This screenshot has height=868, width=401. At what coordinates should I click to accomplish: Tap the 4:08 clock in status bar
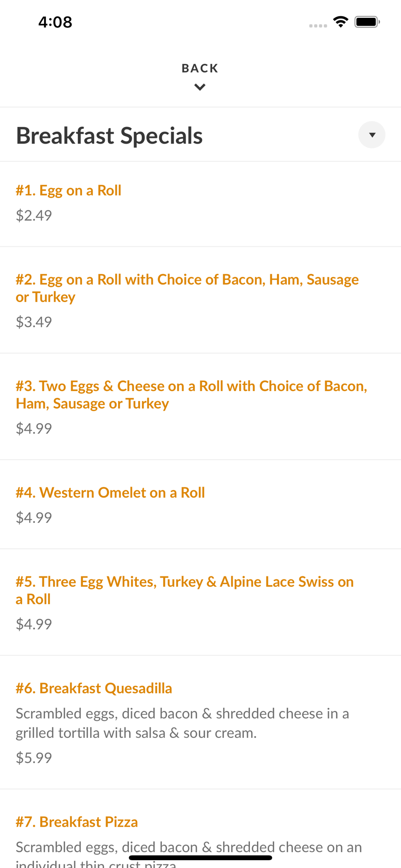55,22
